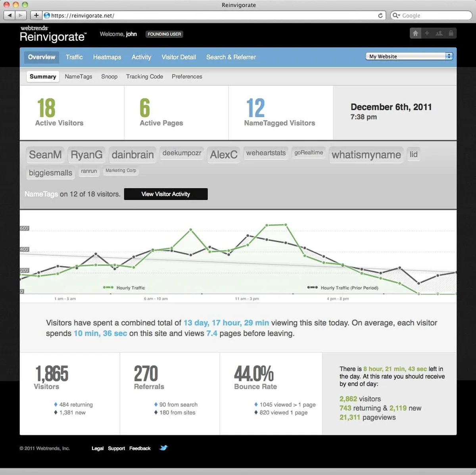Open the Tracking Code sub-tab
Image resolution: width=476 pixels, height=475 pixels.
pyautogui.click(x=144, y=77)
